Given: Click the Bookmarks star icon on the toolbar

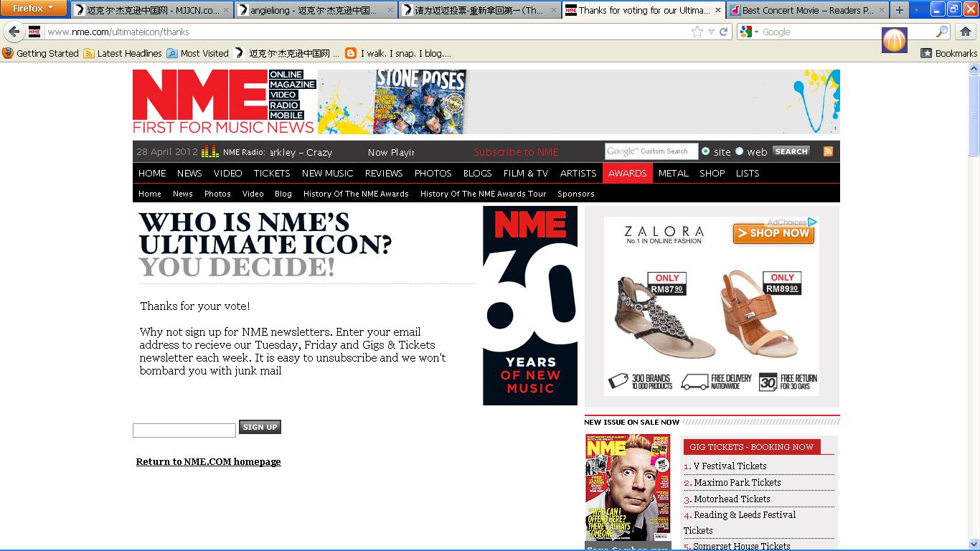Looking at the screenshot, I should click(926, 54).
